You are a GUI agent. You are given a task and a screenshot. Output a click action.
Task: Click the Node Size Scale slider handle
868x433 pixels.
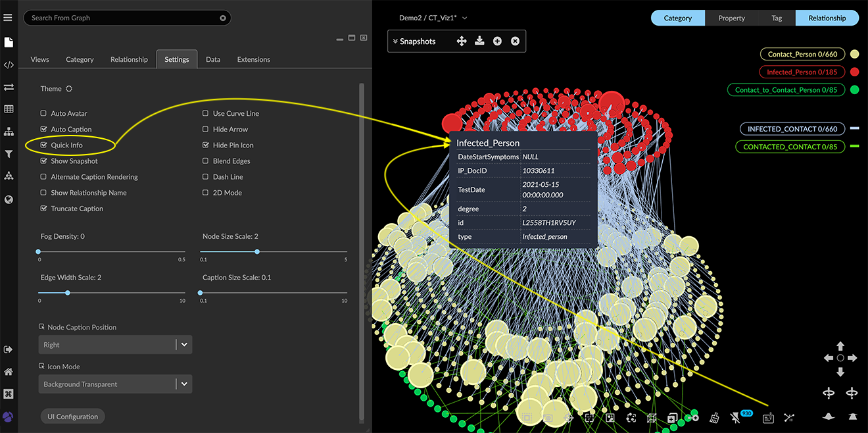(257, 251)
